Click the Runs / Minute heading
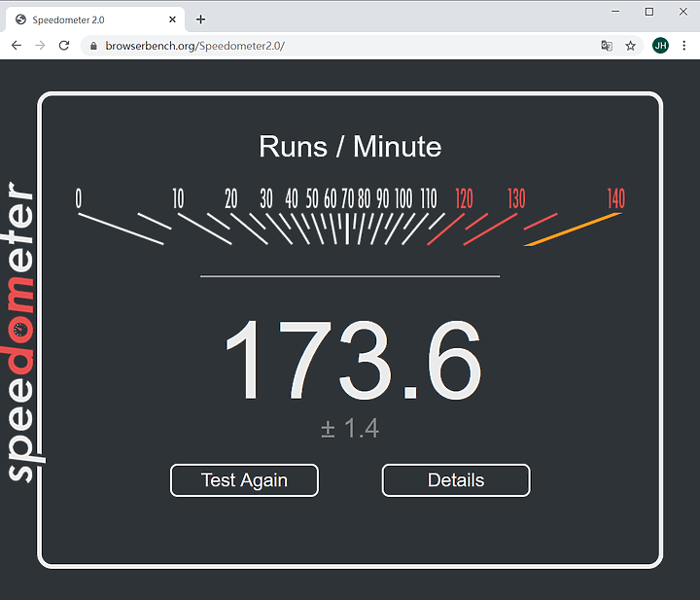 point(350,147)
